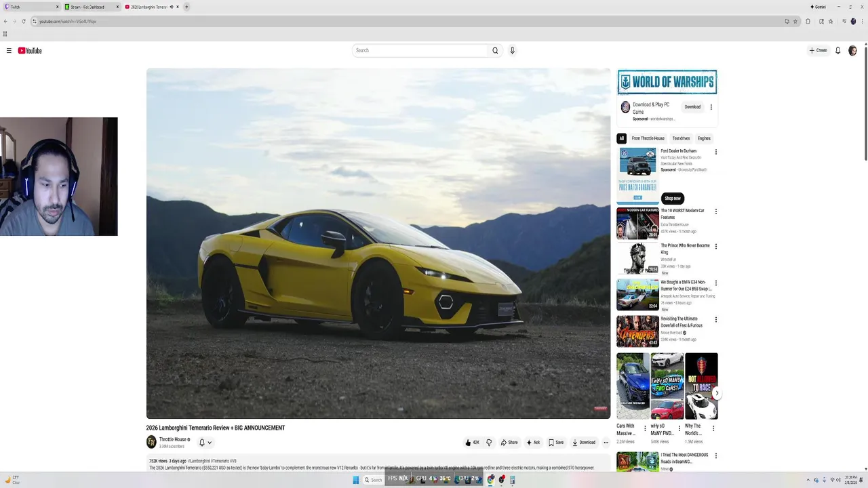Click the Download button under video
This screenshot has width=868, height=488.
tap(584, 443)
